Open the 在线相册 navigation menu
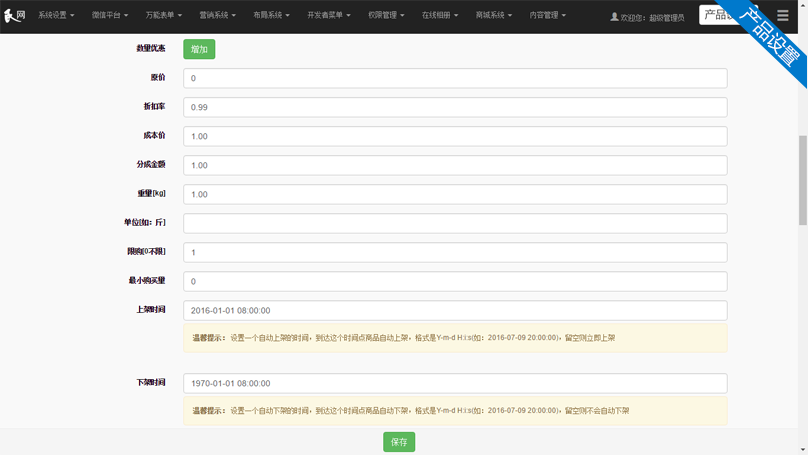Image resolution: width=808 pixels, height=455 pixels. tap(440, 15)
